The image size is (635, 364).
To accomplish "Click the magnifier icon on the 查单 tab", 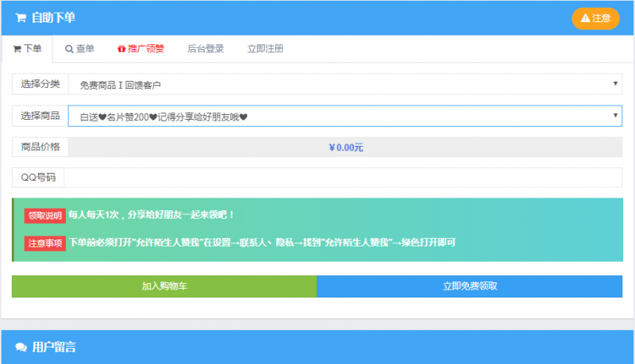I will [x=69, y=49].
